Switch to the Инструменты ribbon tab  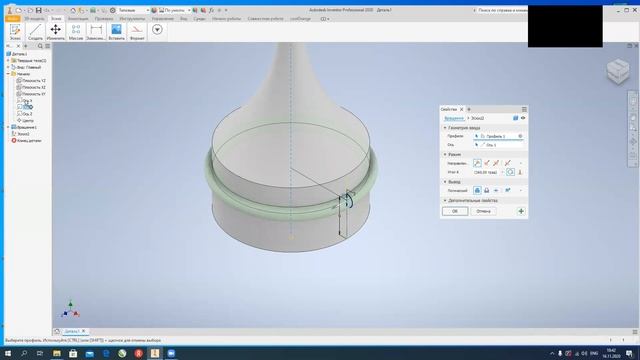(x=132, y=19)
